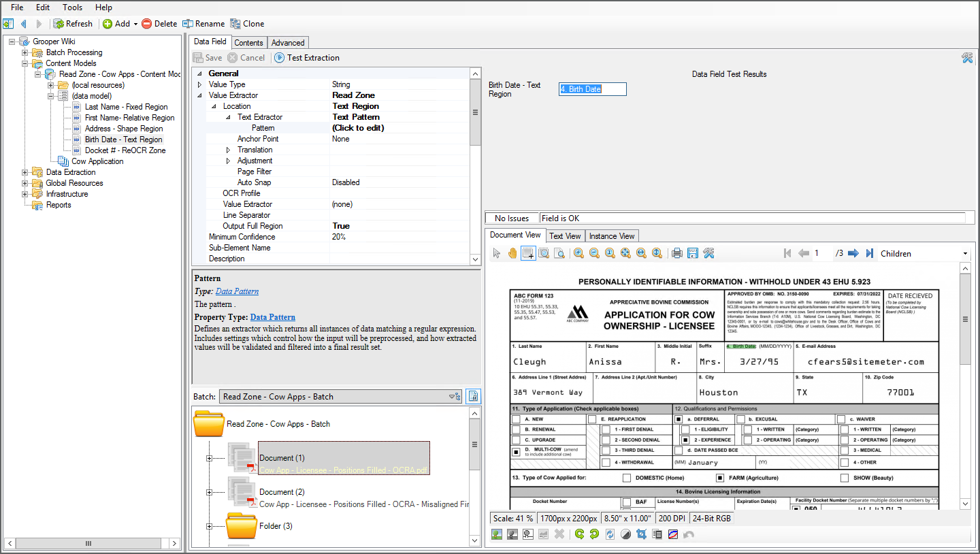Go to next page blue arrow
Viewport: 980px width, 554px height.
click(853, 253)
